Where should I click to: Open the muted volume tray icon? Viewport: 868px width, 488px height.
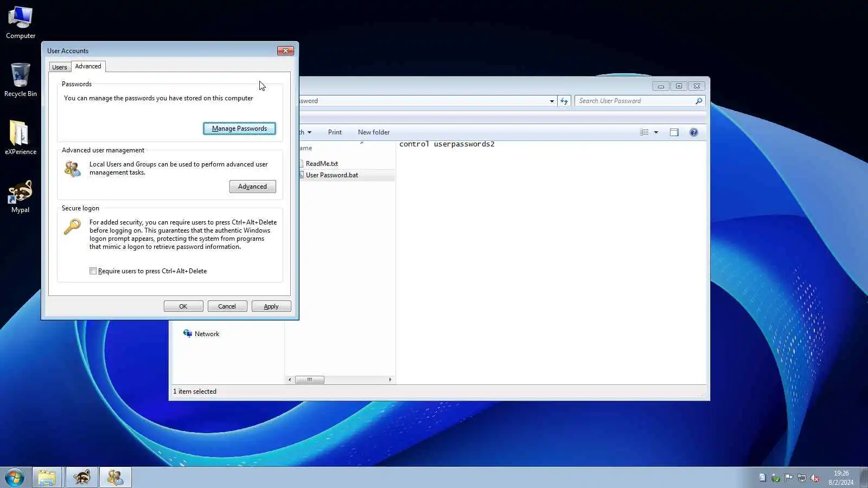coord(815,478)
